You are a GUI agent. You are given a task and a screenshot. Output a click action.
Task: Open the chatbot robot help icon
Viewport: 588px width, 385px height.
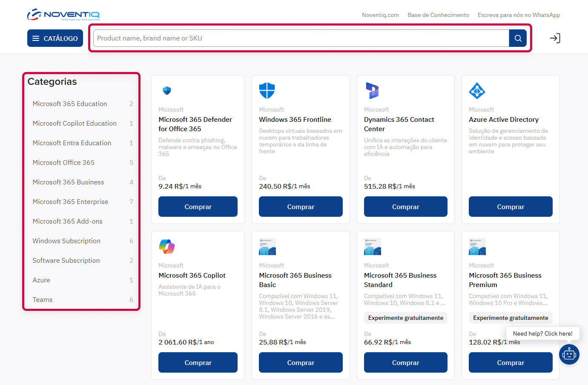(569, 354)
